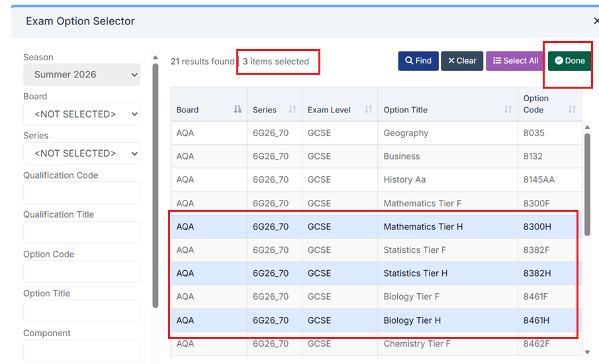This screenshot has height=364, width=599.
Task: Open the Series filter dropdown
Action: [81, 154]
